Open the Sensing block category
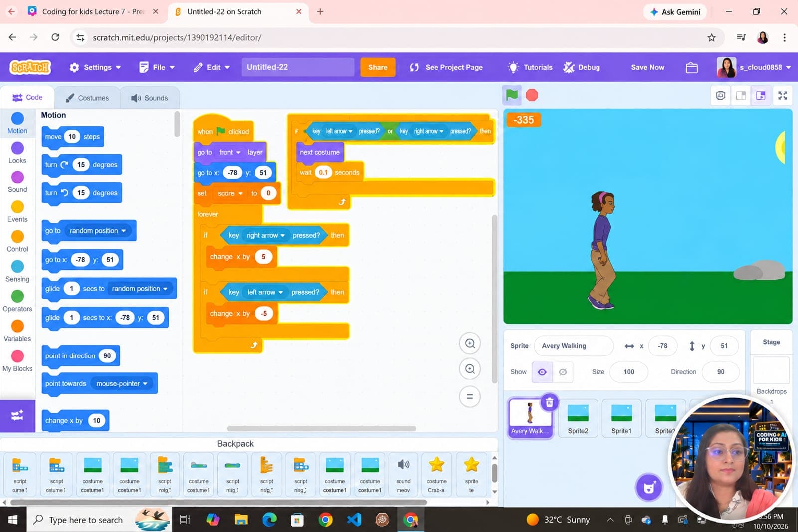Screen dimensions: 798x532 point(17,271)
